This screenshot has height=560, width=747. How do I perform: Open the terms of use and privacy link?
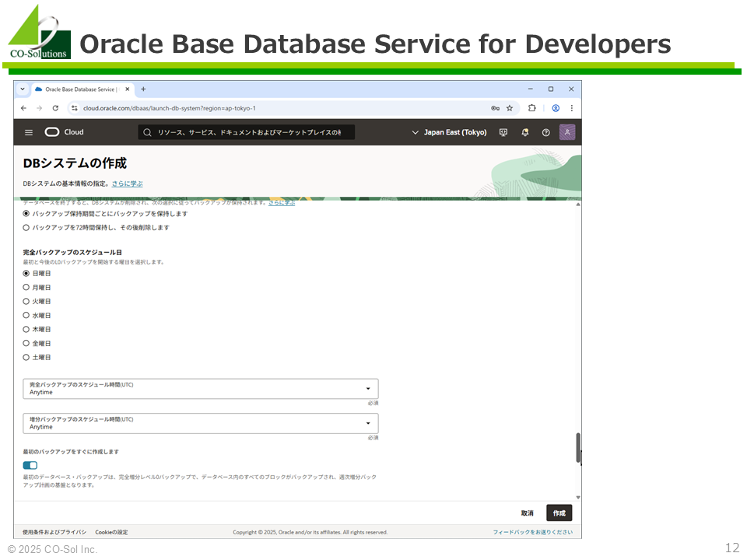54,532
